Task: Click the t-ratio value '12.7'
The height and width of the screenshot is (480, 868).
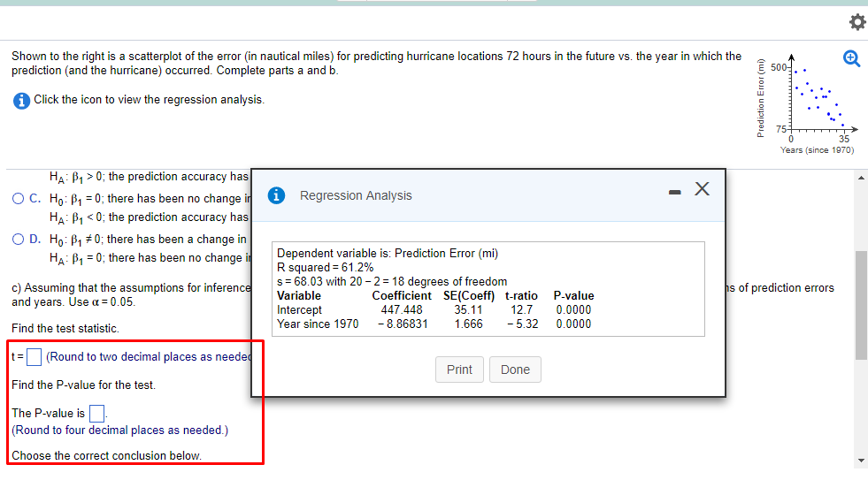Action: click(x=521, y=309)
